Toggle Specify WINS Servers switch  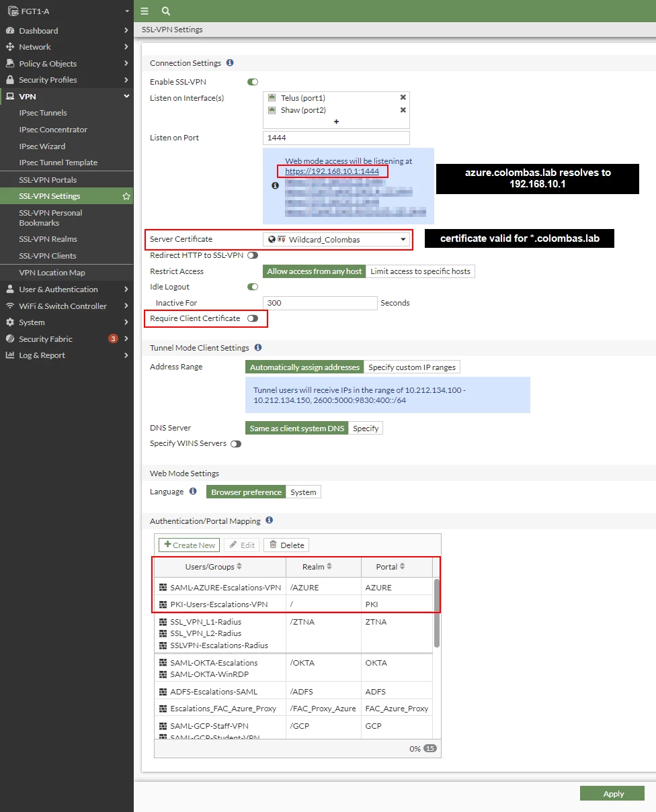tap(236, 444)
